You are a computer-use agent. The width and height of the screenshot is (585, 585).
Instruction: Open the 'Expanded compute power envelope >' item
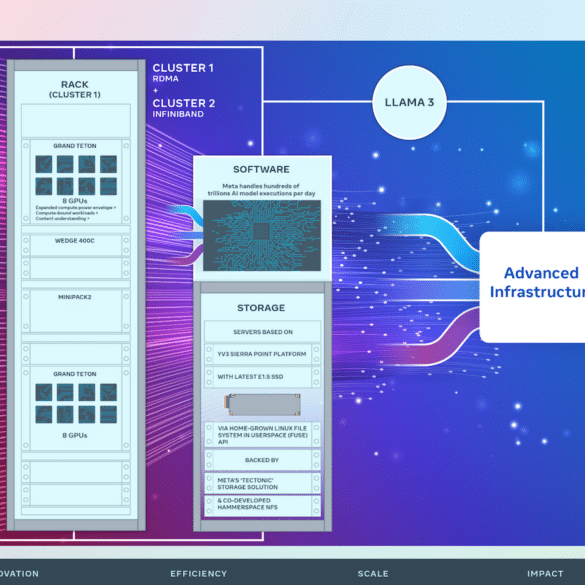pyautogui.click(x=76, y=207)
